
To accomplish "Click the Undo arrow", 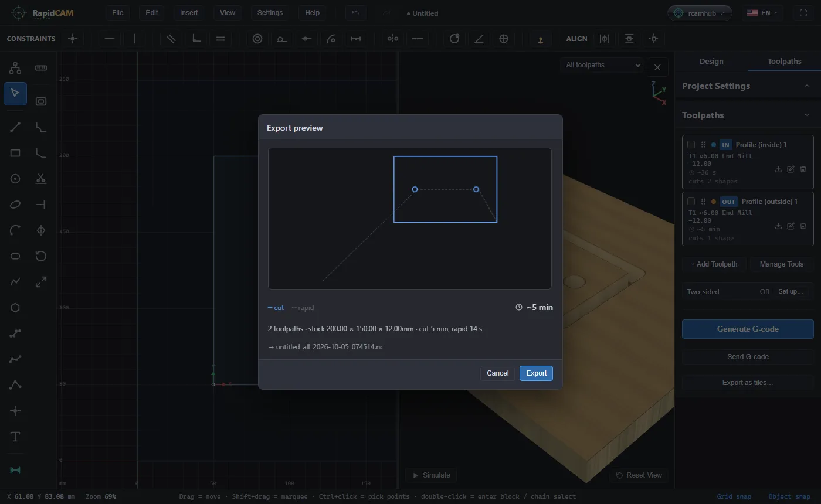I will click(x=355, y=13).
